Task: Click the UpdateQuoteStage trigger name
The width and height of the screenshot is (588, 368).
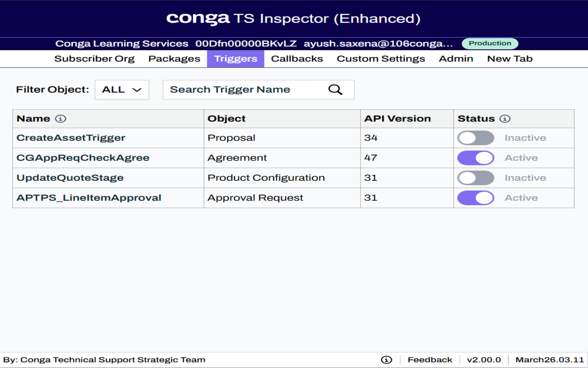Action: pyautogui.click(x=70, y=178)
